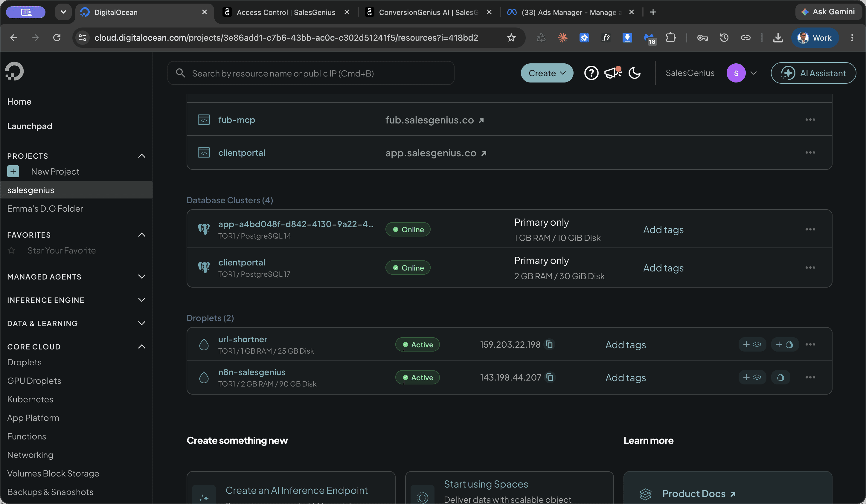This screenshot has height=504, width=866.
Task: Open more options for url-shortner droplet
Action: pos(810,344)
